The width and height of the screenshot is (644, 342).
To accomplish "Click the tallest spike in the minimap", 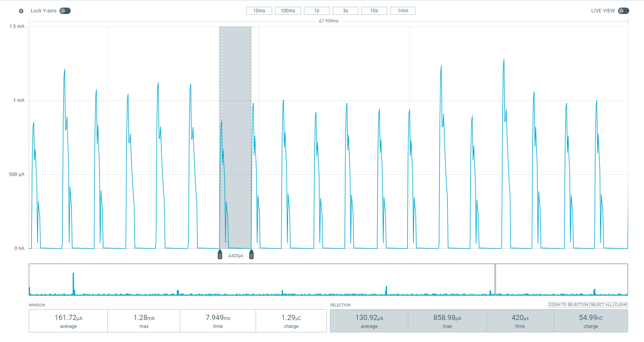I will tap(73, 283).
